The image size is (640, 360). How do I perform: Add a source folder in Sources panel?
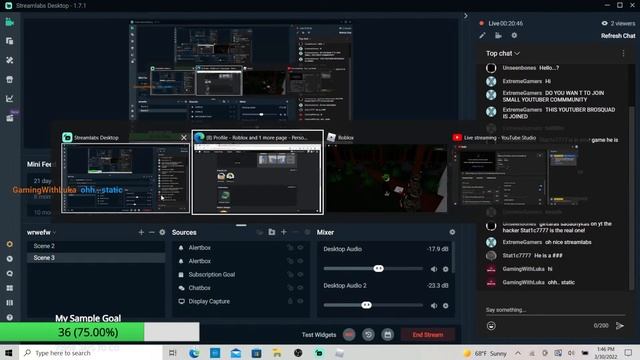(x=272, y=232)
